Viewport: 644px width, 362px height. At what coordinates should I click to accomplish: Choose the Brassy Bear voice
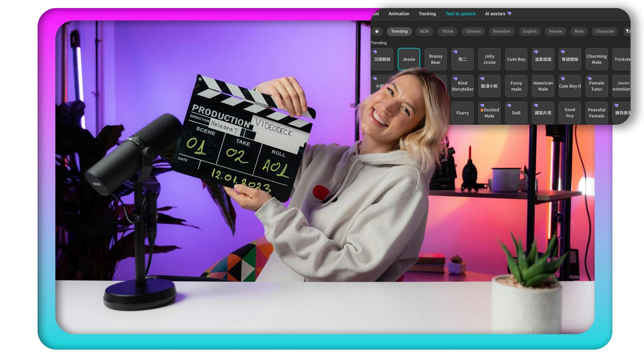click(436, 59)
